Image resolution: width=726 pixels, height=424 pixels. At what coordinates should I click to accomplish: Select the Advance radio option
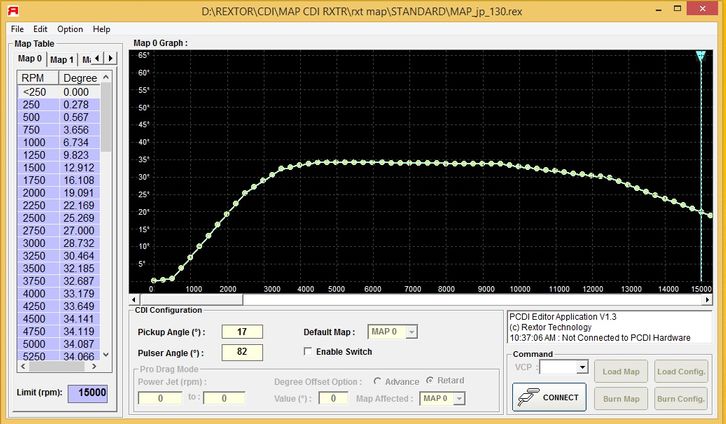point(378,380)
